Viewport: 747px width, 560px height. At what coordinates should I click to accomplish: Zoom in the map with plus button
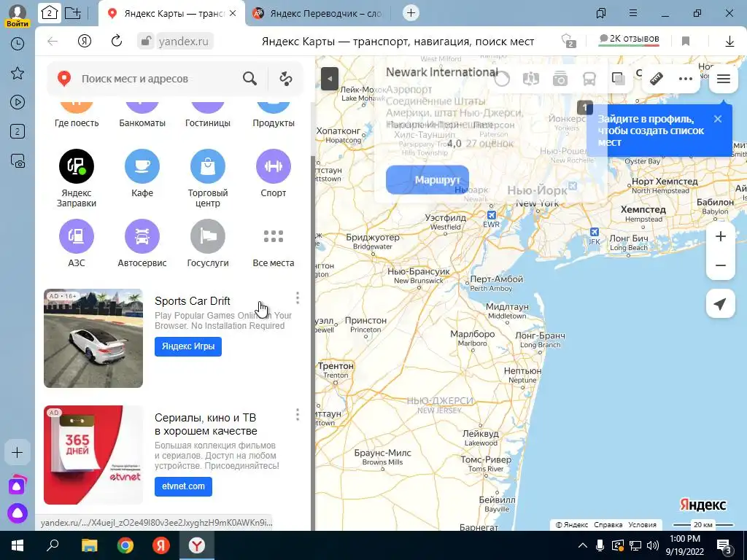[x=720, y=236]
